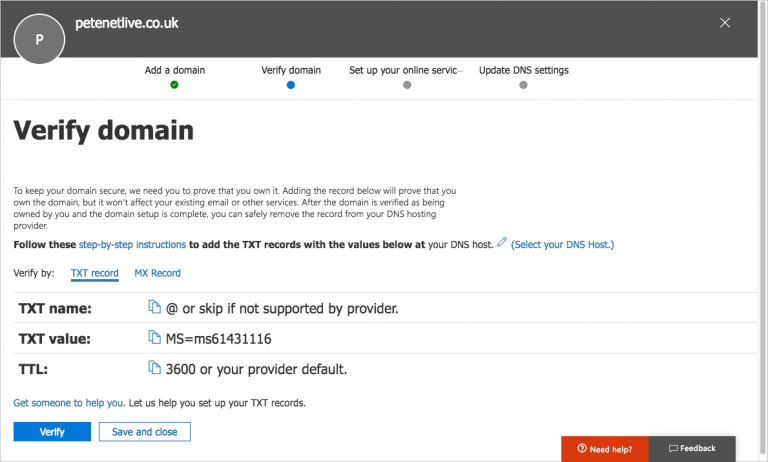The height and width of the screenshot is (462, 768).
Task: Click the Save and close button
Action: [144, 432]
